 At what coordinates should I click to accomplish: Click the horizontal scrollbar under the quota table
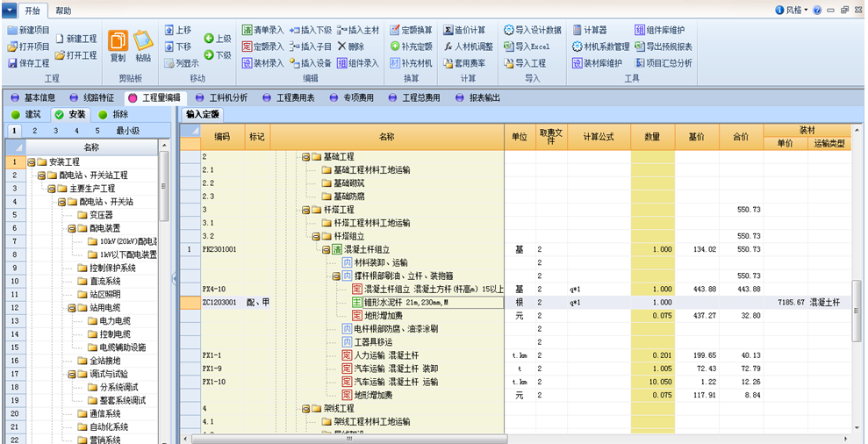[x=516, y=439]
